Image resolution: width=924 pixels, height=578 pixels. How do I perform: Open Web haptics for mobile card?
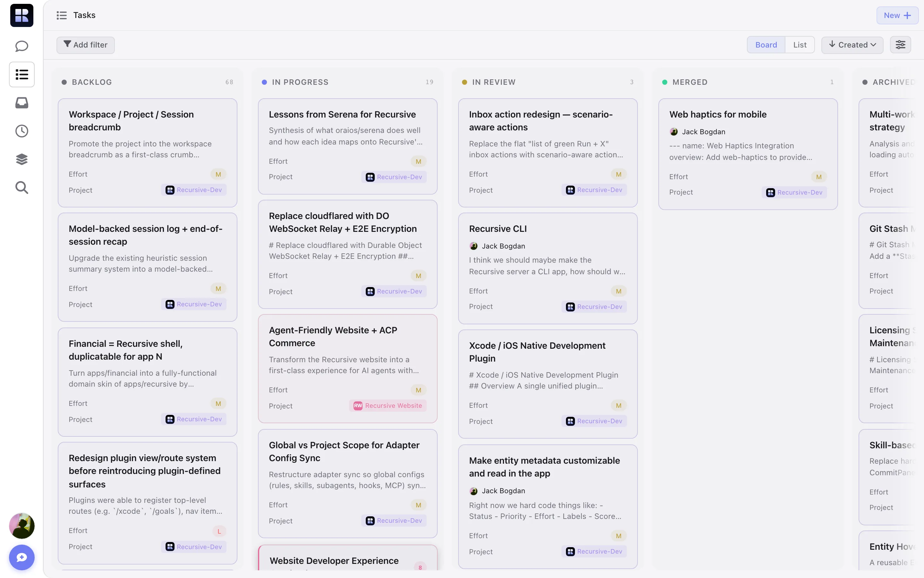click(748, 154)
